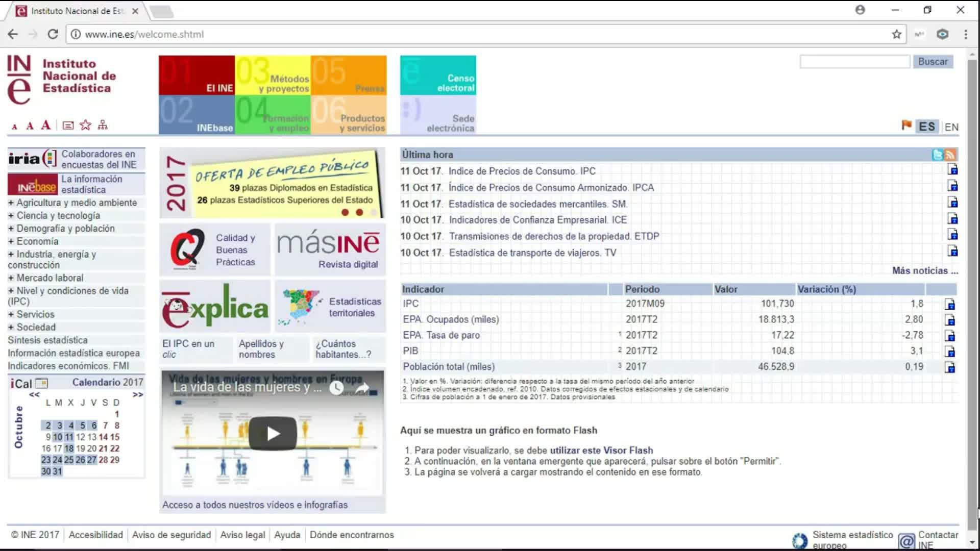Open the RSS feed icon
980x551 pixels.
950,155
